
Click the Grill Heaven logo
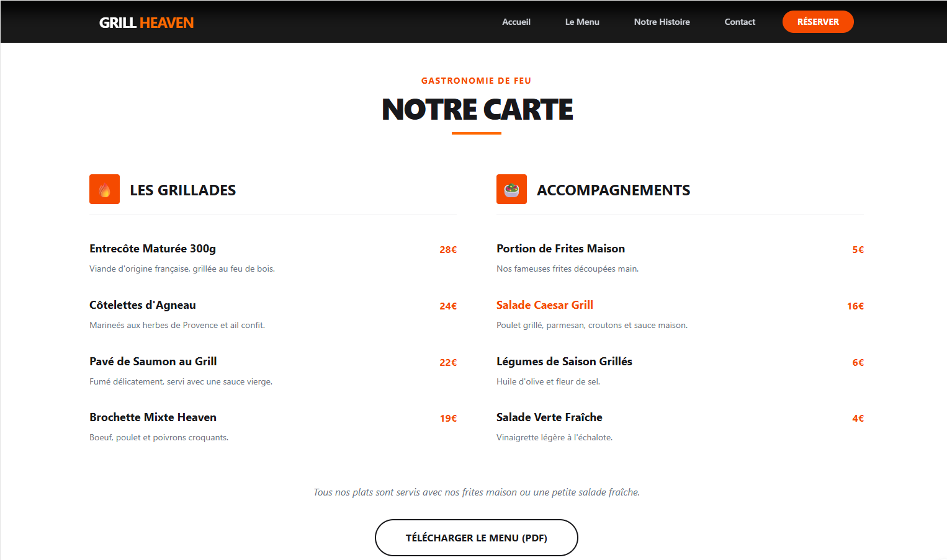click(x=146, y=23)
